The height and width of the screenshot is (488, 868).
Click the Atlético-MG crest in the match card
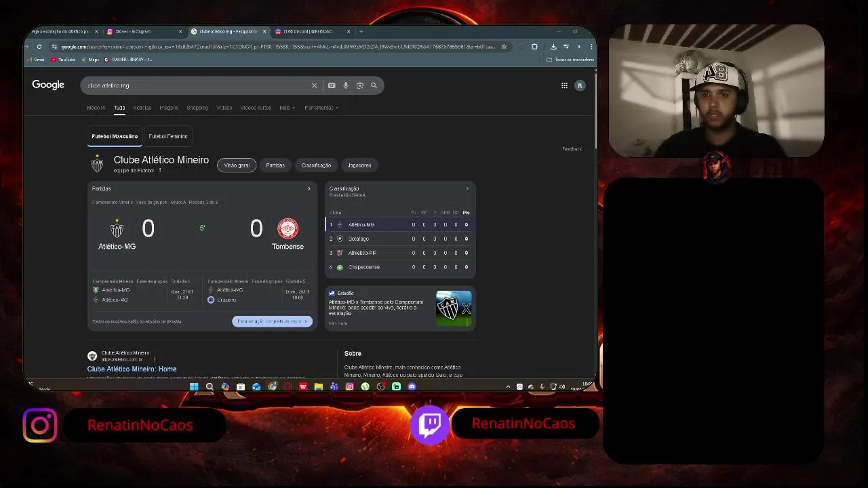click(117, 228)
